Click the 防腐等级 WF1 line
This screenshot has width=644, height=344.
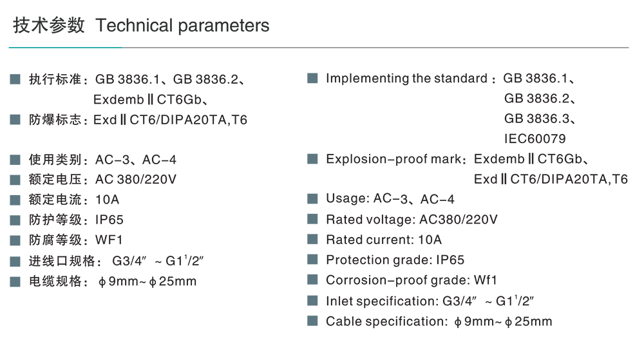coord(76,240)
